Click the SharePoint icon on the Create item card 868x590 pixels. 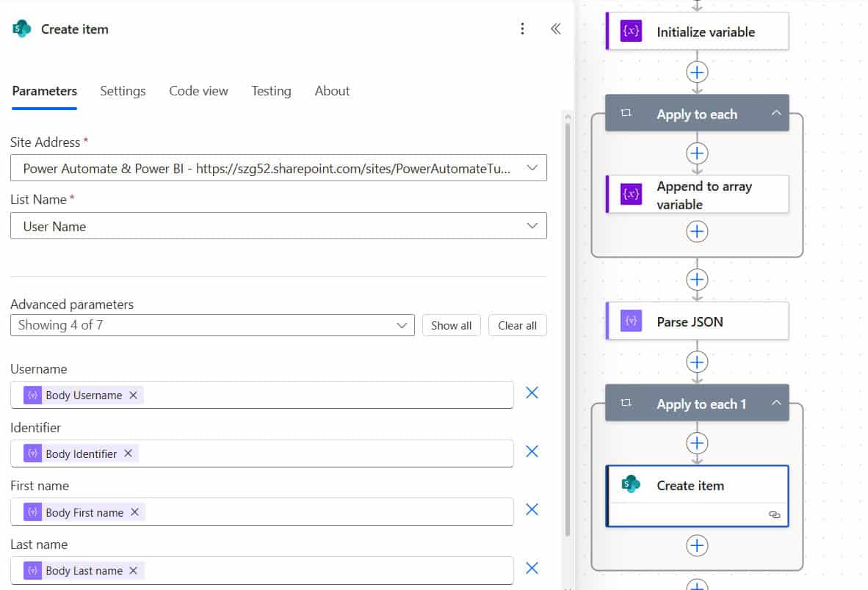[631, 484]
